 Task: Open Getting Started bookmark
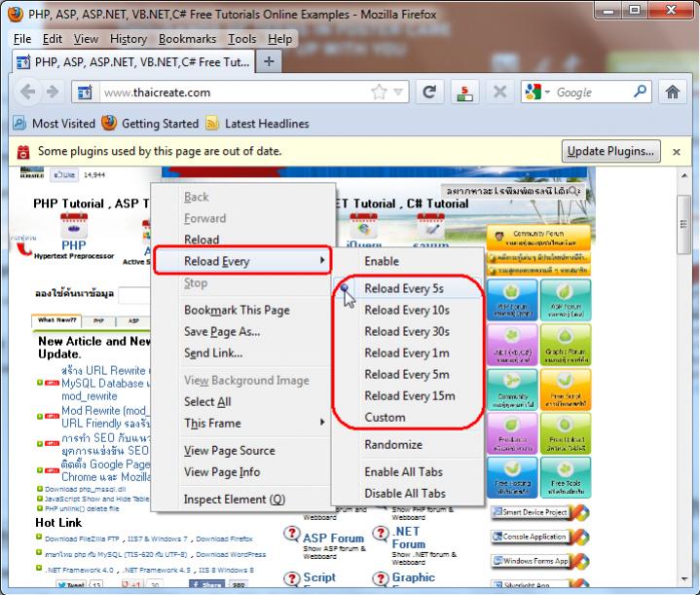[x=150, y=124]
